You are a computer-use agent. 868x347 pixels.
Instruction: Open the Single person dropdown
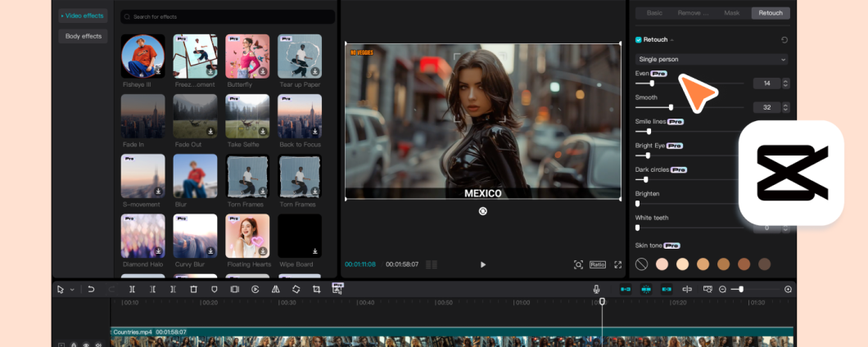711,59
